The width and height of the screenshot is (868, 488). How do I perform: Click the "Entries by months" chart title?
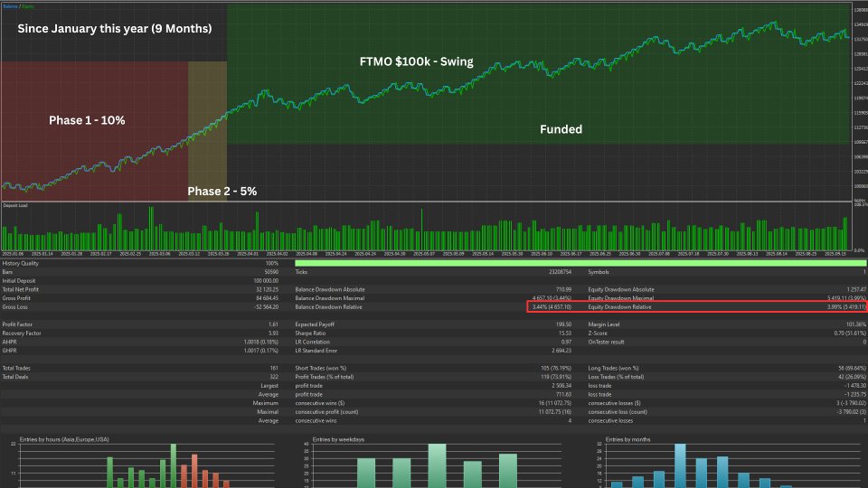point(627,440)
